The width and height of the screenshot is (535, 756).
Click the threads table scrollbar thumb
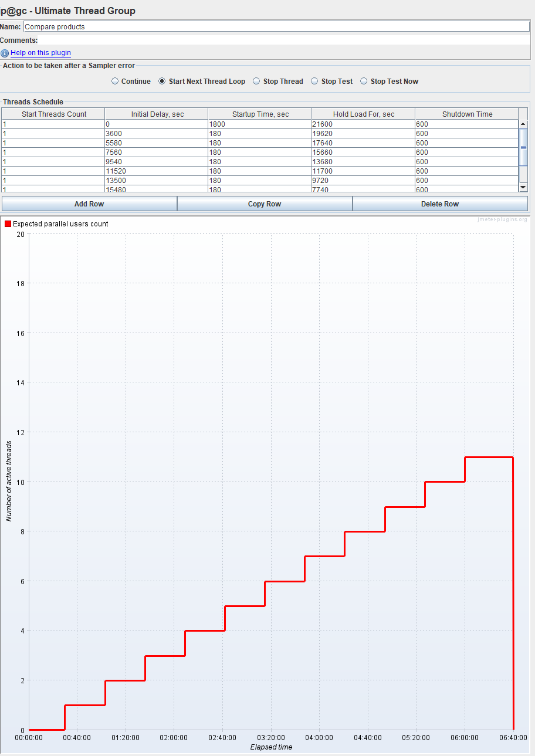tap(523, 147)
